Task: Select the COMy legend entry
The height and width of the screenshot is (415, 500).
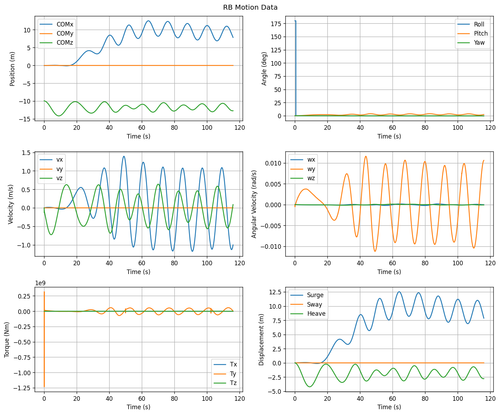Action: pos(56,33)
